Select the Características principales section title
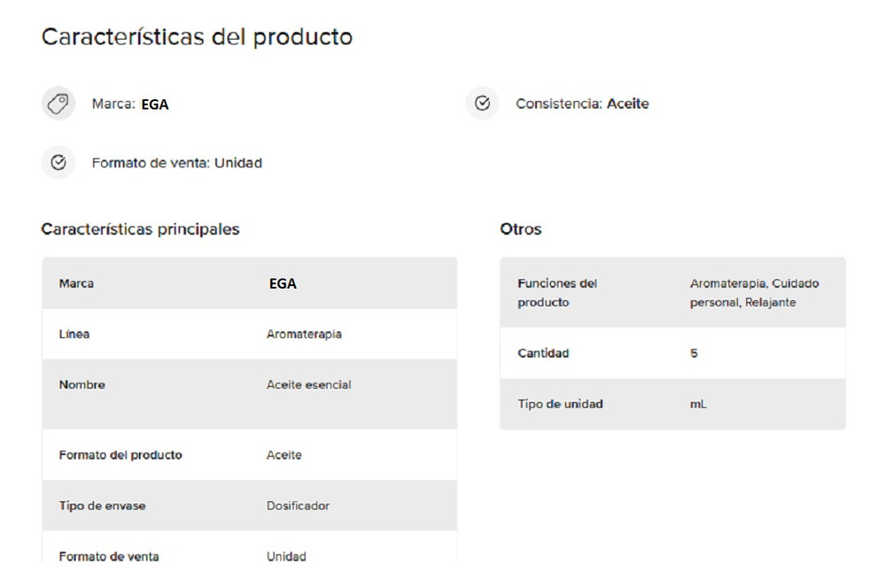 [x=140, y=229]
